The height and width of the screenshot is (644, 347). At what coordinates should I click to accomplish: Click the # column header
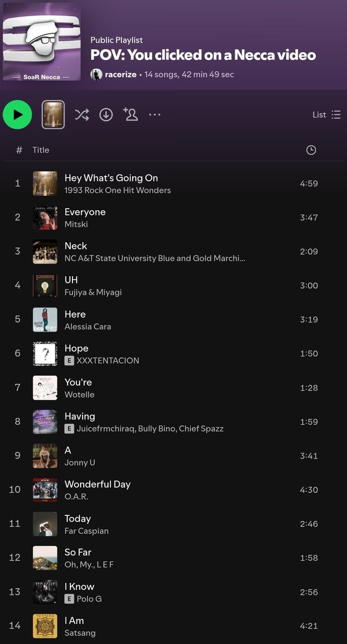pyautogui.click(x=19, y=150)
